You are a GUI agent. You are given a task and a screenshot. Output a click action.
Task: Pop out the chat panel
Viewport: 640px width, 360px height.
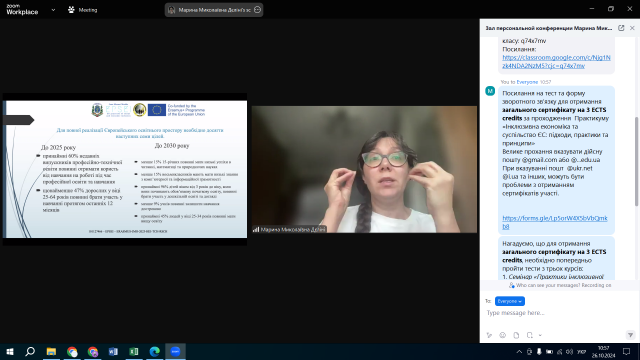(621, 28)
